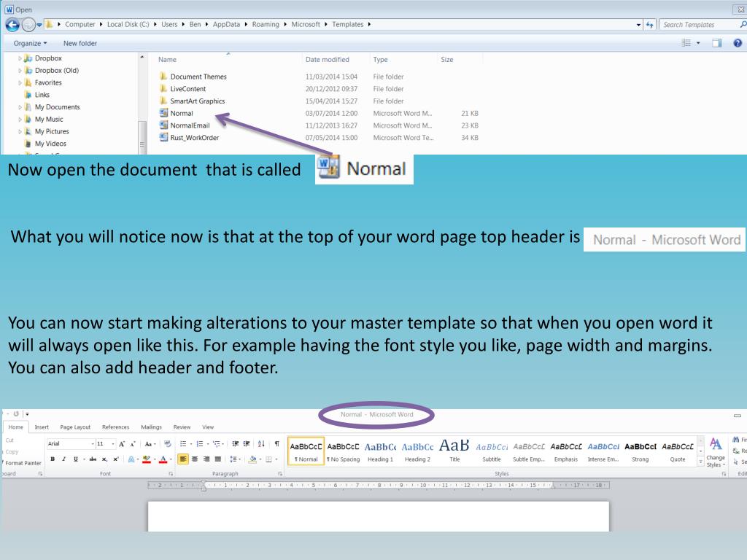Toggle Show/Hide paragraph marks
747x560 pixels.
(276, 444)
